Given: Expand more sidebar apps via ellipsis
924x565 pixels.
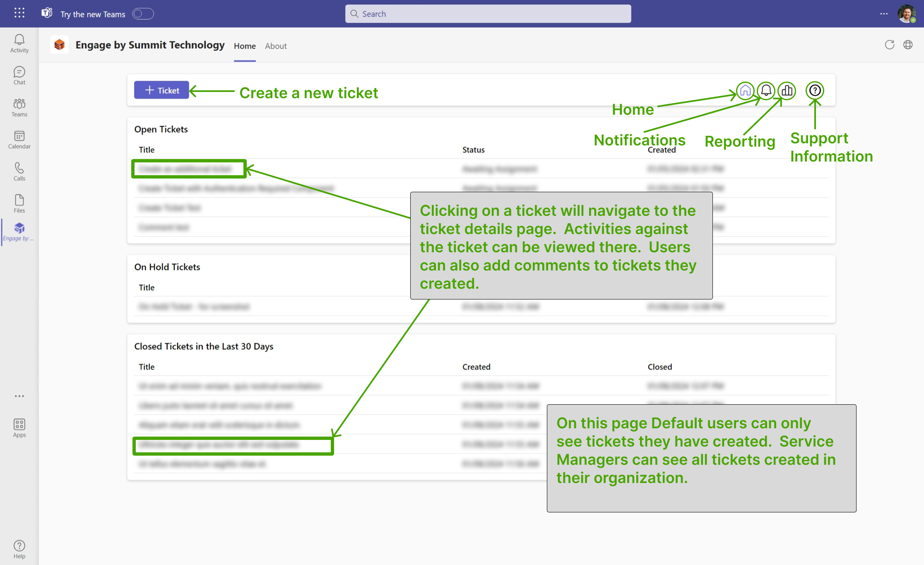Looking at the screenshot, I should click(x=19, y=396).
